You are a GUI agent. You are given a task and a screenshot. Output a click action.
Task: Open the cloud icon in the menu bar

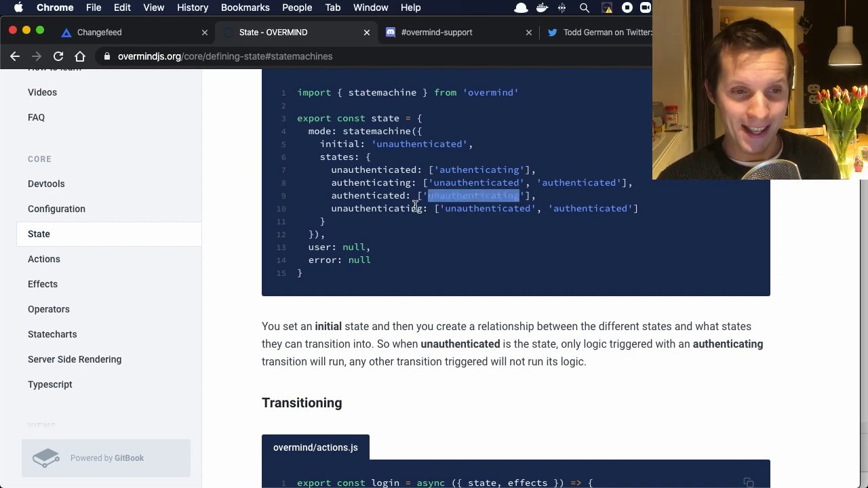tap(521, 7)
